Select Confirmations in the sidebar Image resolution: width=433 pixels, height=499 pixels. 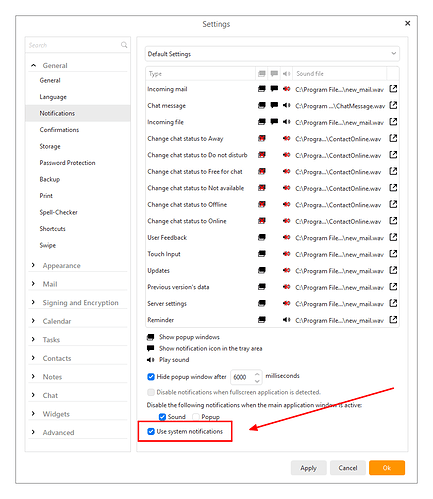[59, 130]
